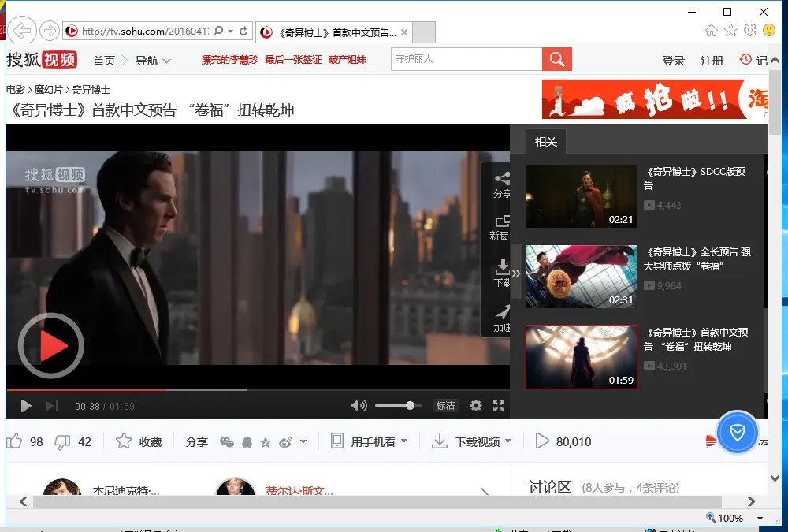Click the 注册 register link
788x532 pixels.
pyautogui.click(x=712, y=61)
